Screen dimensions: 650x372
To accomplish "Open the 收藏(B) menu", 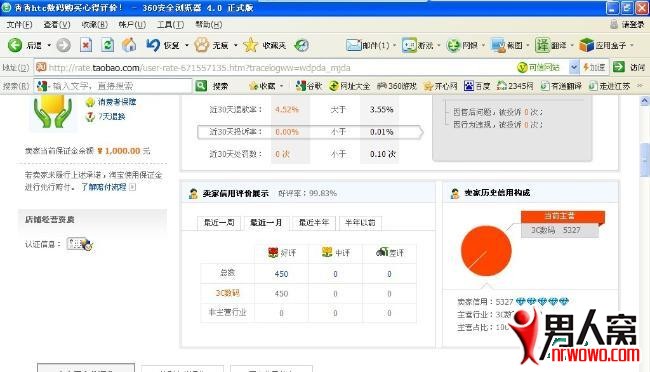I will (95, 24).
